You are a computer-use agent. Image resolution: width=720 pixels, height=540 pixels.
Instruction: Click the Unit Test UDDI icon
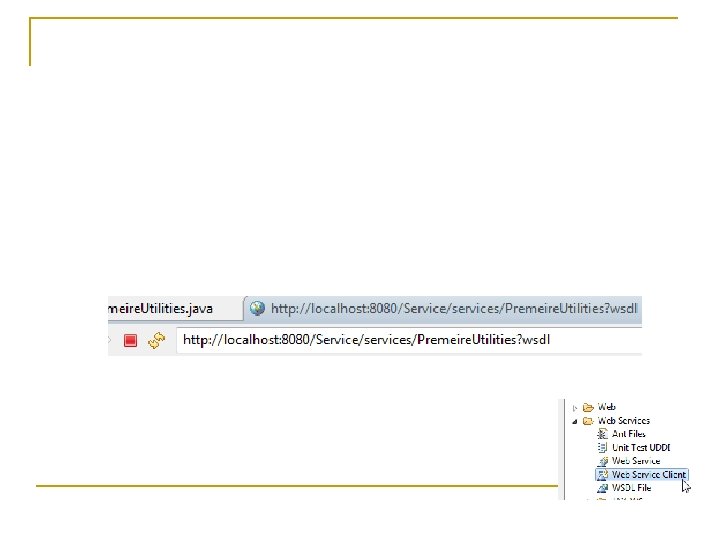tap(602, 447)
